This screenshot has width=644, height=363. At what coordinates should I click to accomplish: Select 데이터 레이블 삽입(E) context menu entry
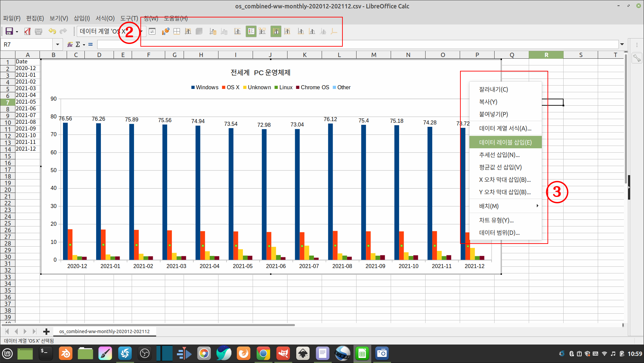pyautogui.click(x=505, y=142)
